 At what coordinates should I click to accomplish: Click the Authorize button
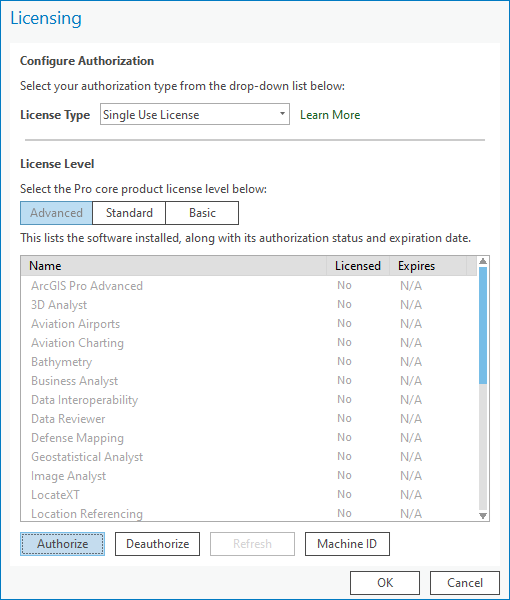coord(62,544)
